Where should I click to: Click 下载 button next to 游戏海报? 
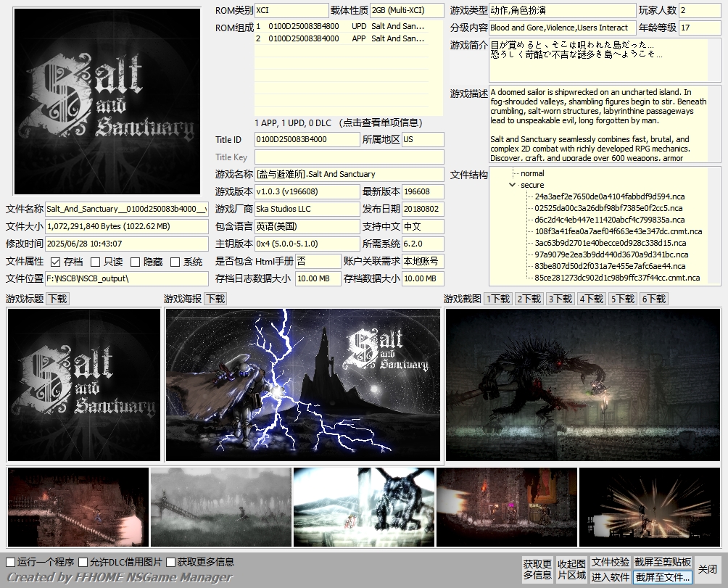click(x=215, y=299)
